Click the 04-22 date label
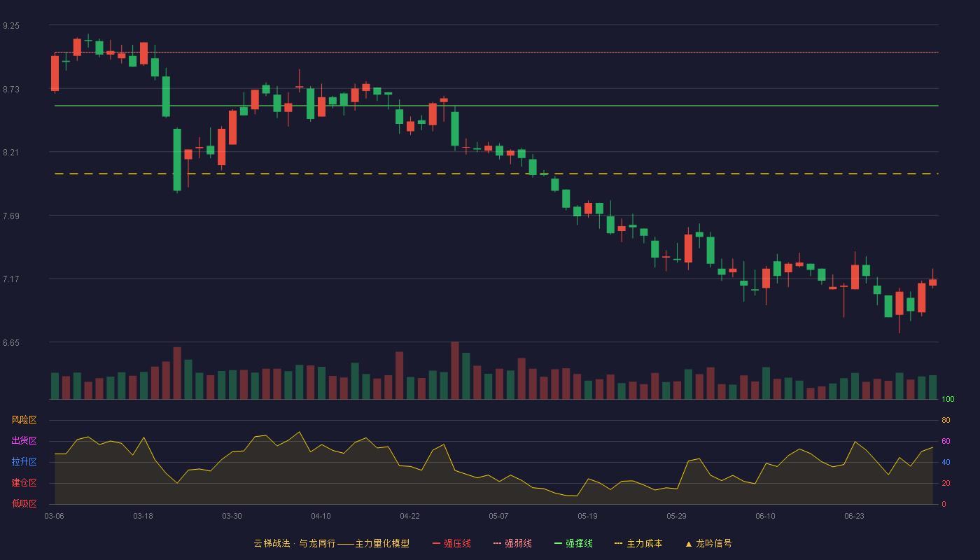Viewport: 980px width, 560px height. 409,516
